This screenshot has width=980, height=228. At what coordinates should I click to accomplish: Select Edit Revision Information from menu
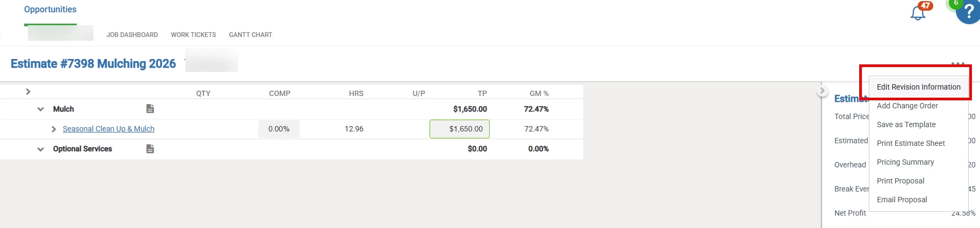tap(918, 87)
